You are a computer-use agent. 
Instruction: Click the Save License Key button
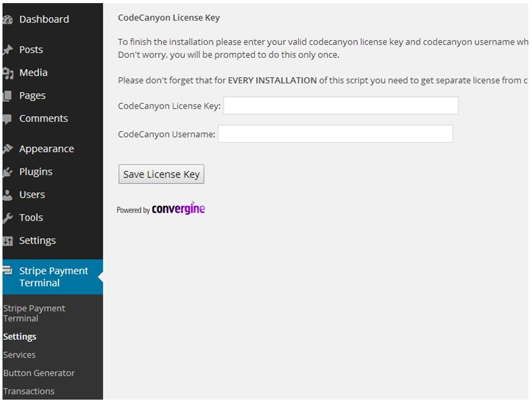[x=161, y=174]
